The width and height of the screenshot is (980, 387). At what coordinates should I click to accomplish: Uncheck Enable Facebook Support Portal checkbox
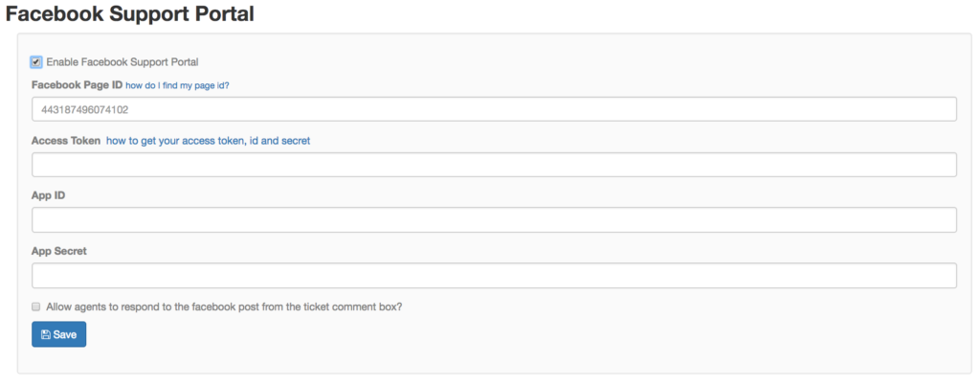(36, 62)
